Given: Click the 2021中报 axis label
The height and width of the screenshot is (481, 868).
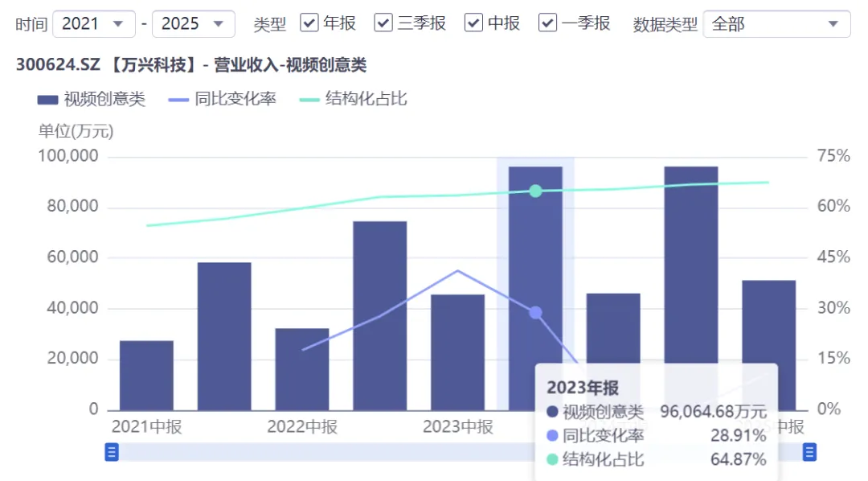Looking at the screenshot, I should pos(147,426).
